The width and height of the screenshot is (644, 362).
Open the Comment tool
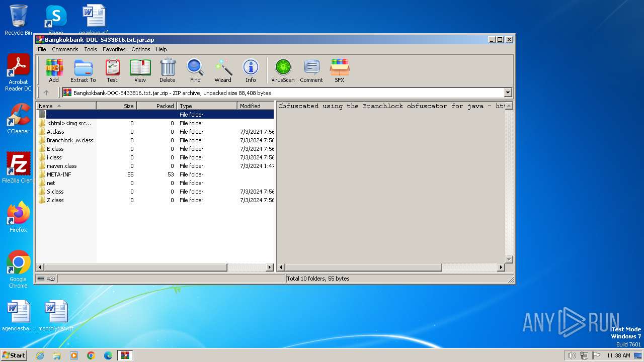311,71
